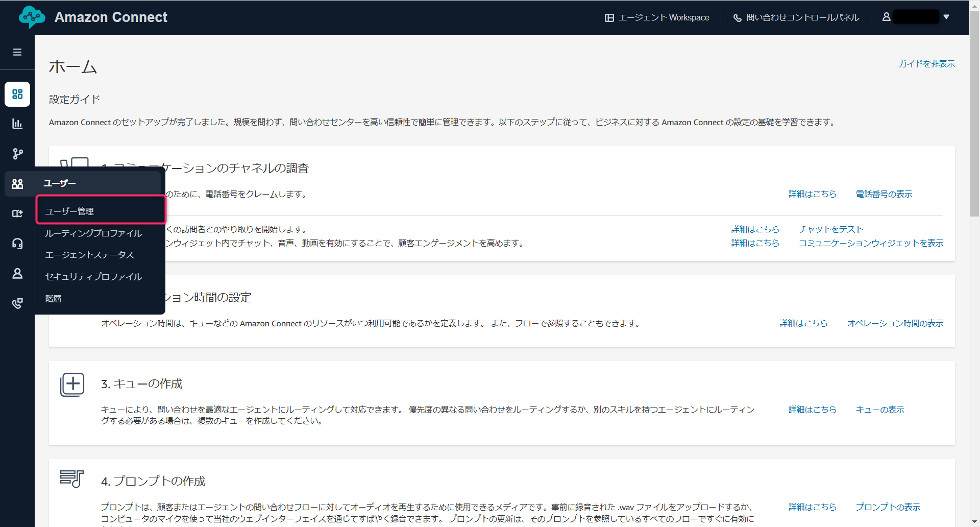Select ユーザー管理 from the users menu

coord(69,211)
